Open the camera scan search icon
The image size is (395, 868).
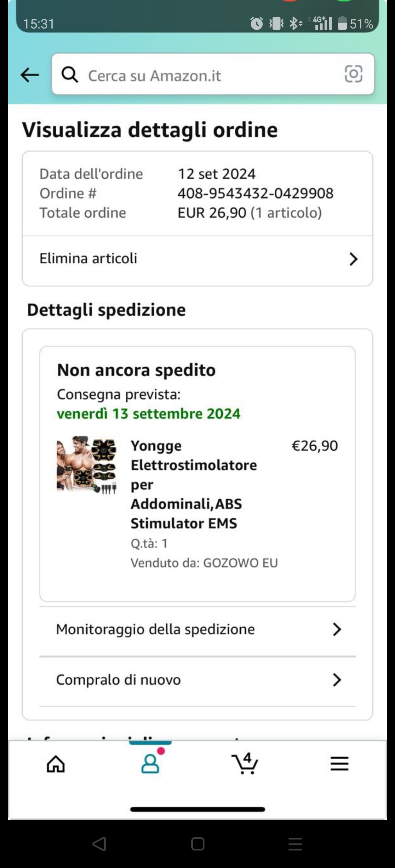click(x=353, y=74)
